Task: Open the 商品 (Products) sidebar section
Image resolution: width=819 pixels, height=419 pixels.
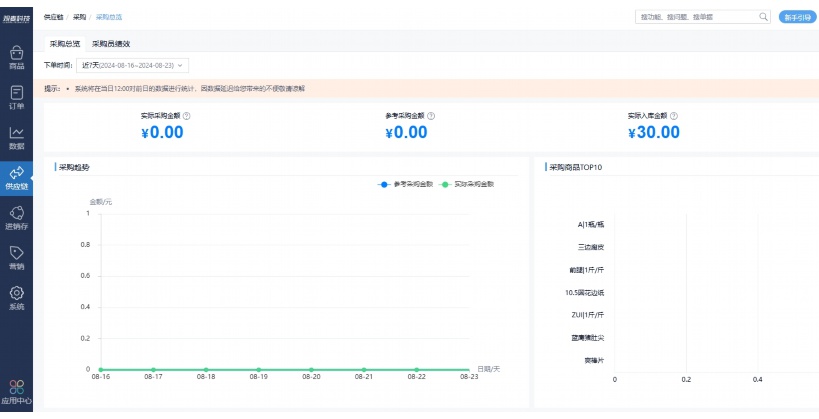Action: pyautogui.click(x=16, y=56)
